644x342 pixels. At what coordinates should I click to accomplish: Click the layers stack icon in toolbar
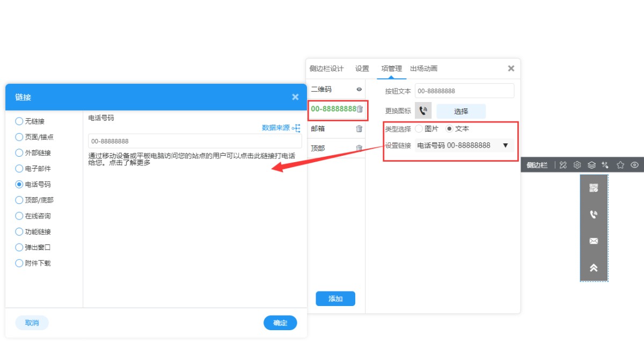(x=591, y=165)
